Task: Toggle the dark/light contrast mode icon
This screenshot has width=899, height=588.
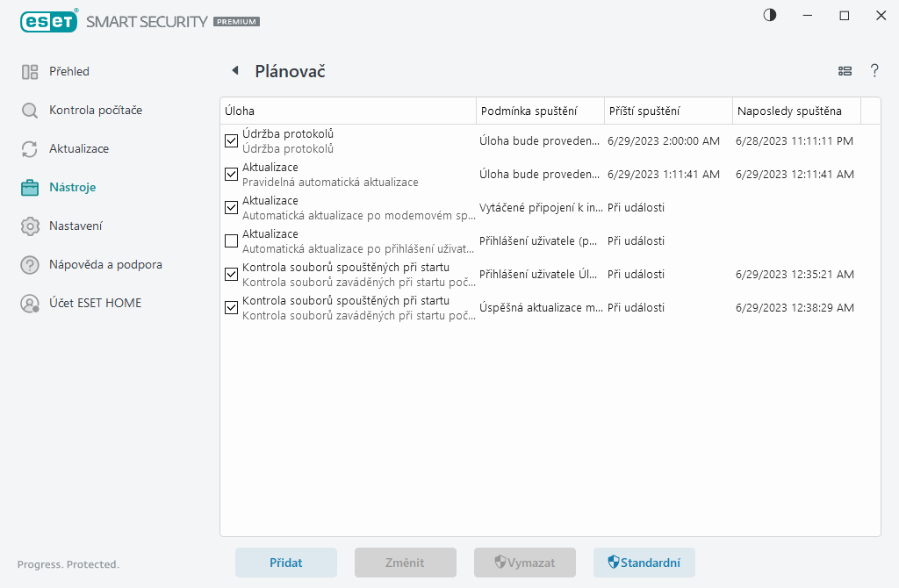Action: (770, 16)
